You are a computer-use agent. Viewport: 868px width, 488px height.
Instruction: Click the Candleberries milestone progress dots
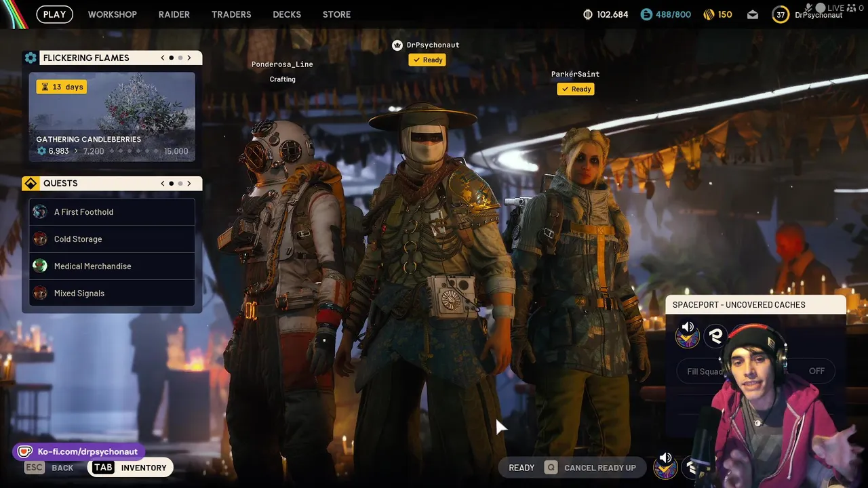[x=134, y=151]
